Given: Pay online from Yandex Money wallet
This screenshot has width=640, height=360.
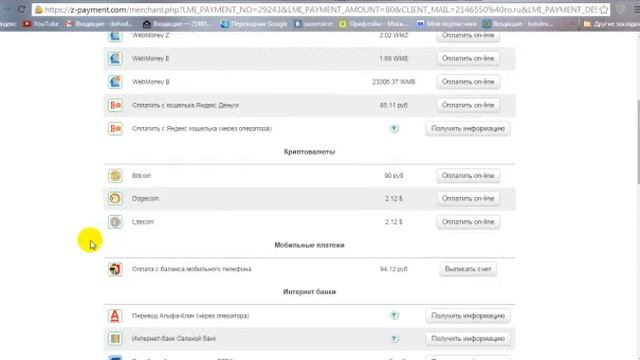Looking at the screenshot, I should pos(468,105).
